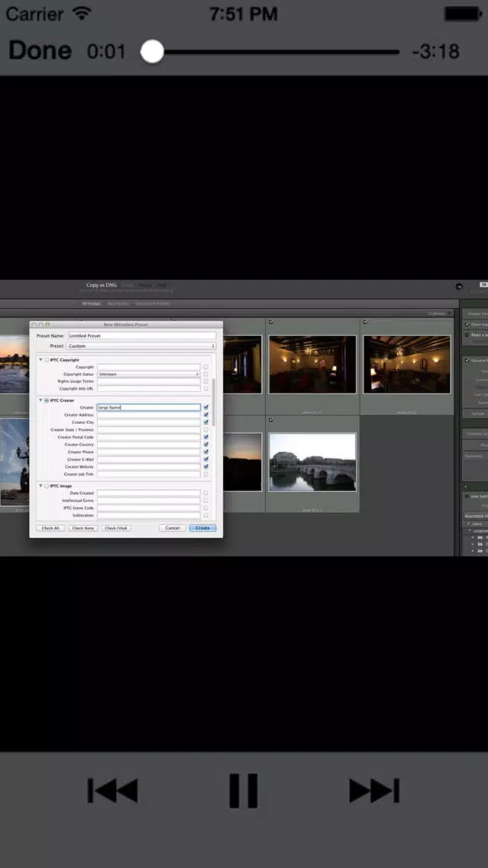Uncheck the Creator E-Mail checkbox
The width and height of the screenshot is (488, 868).
tap(206, 459)
